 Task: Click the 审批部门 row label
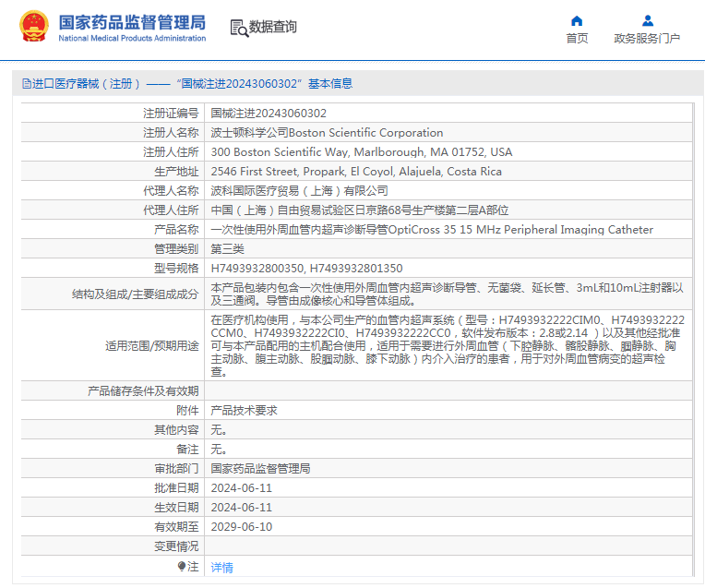pyautogui.click(x=176, y=468)
